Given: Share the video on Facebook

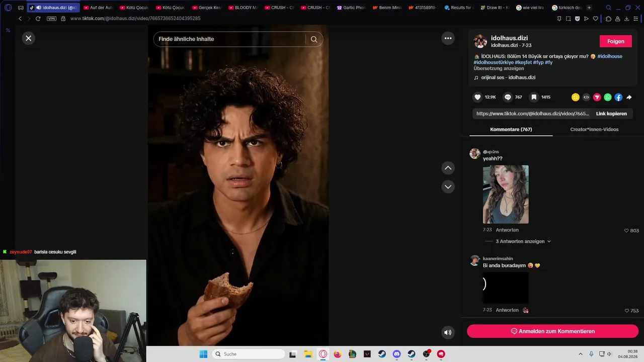Looking at the screenshot, I should click(618, 98).
